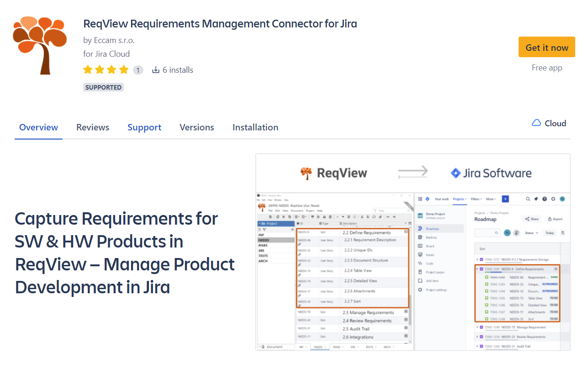Image resolution: width=588 pixels, height=366 pixels.
Task: Open the Projects dropdown in Jira navbar
Action: coord(460,199)
